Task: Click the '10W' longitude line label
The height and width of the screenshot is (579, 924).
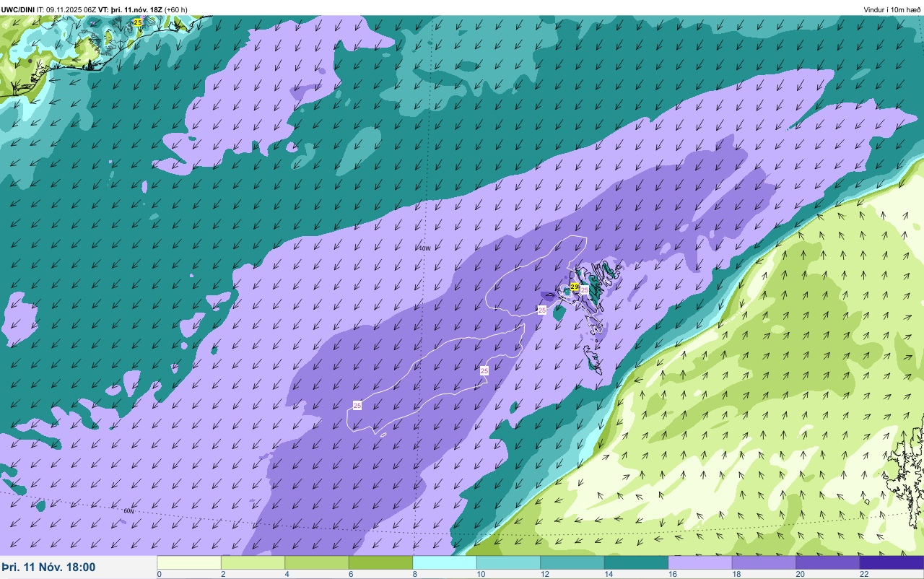Action: coord(424,248)
